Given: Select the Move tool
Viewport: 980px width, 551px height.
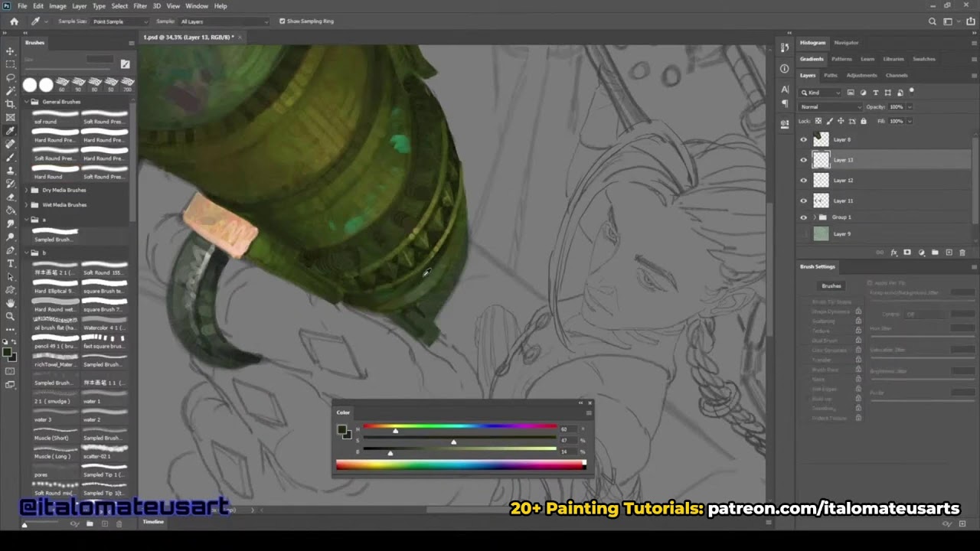Looking at the screenshot, I should (x=10, y=51).
